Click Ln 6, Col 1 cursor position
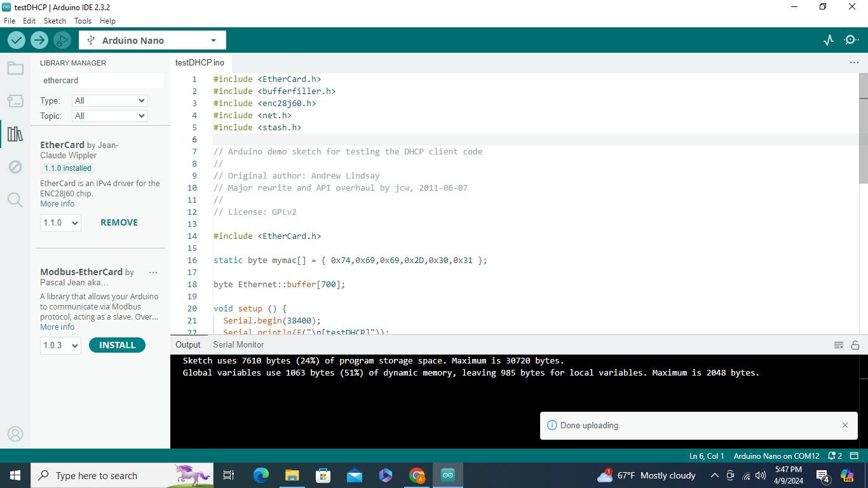Viewport: 868px width, 488px height. point(707,456)
